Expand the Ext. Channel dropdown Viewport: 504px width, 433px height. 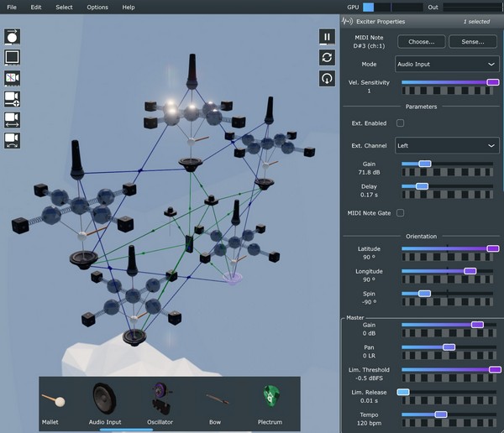point(447,146)
